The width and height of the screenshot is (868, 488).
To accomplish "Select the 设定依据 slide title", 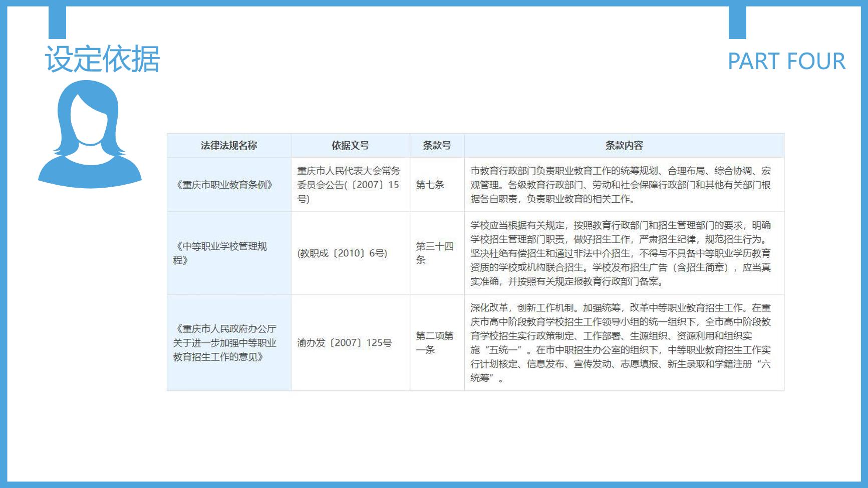I will tap(103, 60).
